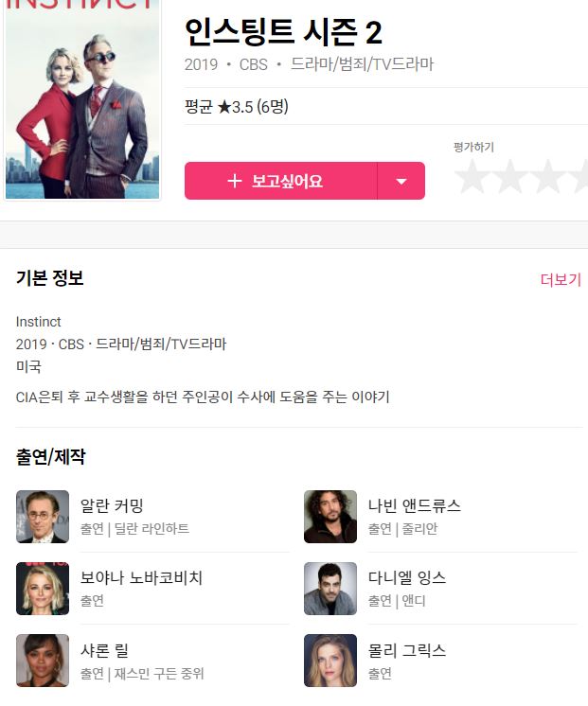
Task: Click the 보고싶어요 wishlist button
Action: click(280, 181)
